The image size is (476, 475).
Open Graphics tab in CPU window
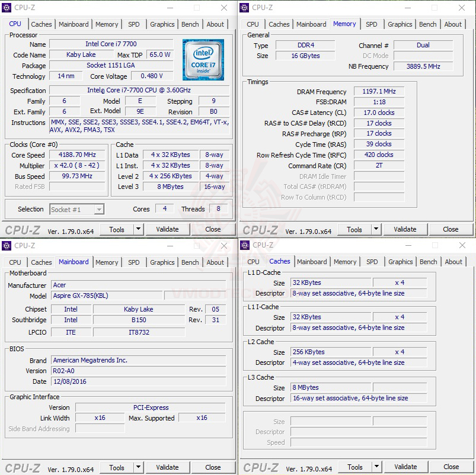click(x=162, y=24)
